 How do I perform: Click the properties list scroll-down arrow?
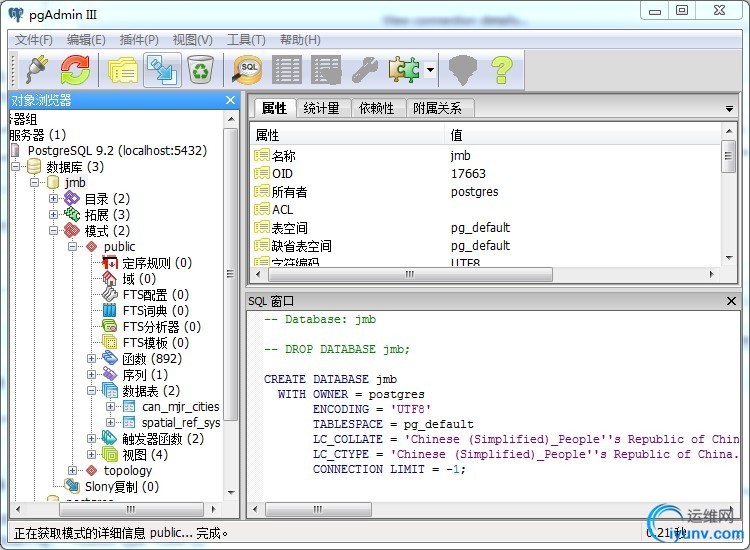pyautogui.click(x=729, y=257)
